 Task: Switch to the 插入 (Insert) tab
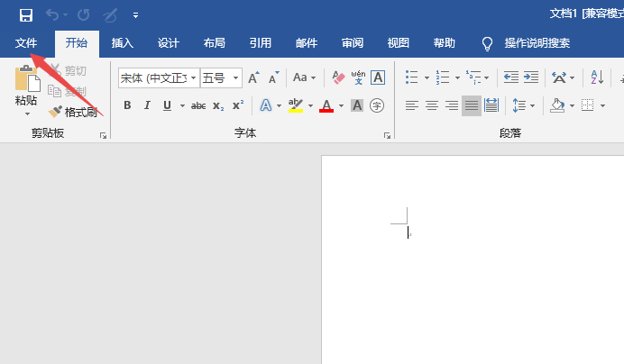(122, 43)
